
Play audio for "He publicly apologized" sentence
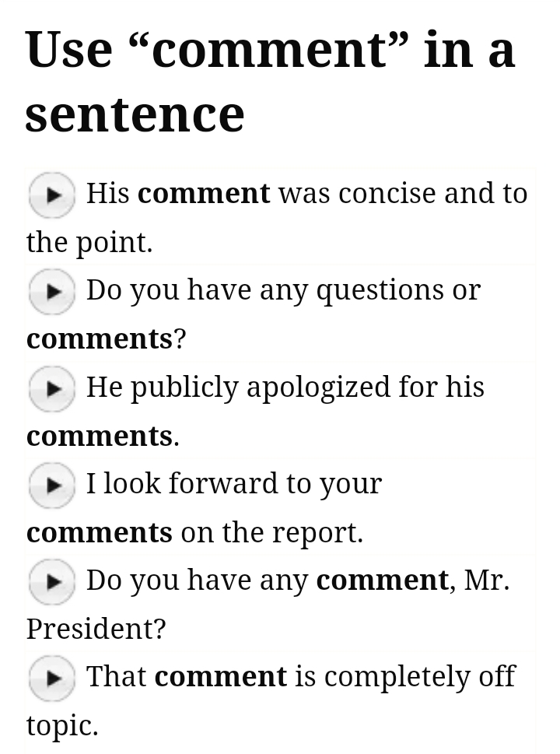tap(52, 388)
